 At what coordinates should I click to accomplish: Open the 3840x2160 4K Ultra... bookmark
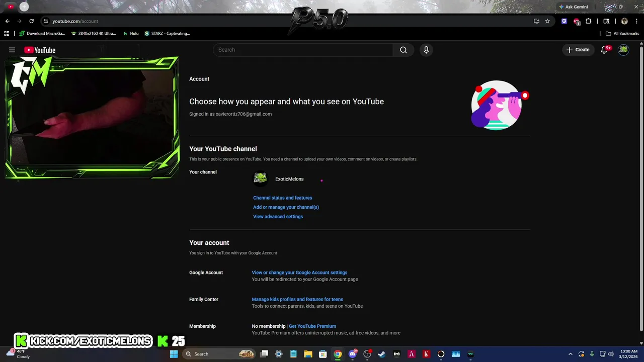coord(94,34)
